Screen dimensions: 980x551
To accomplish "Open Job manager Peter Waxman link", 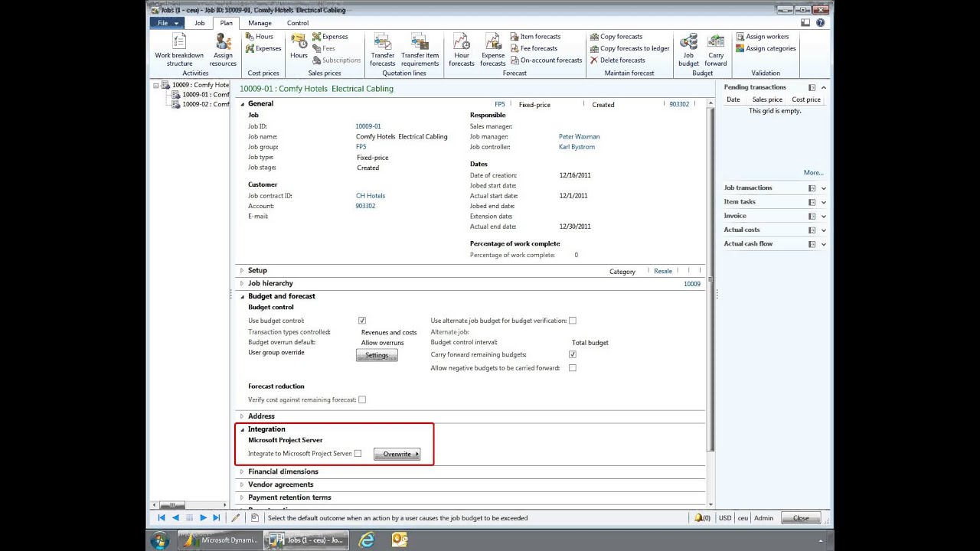I will (580, 137).
